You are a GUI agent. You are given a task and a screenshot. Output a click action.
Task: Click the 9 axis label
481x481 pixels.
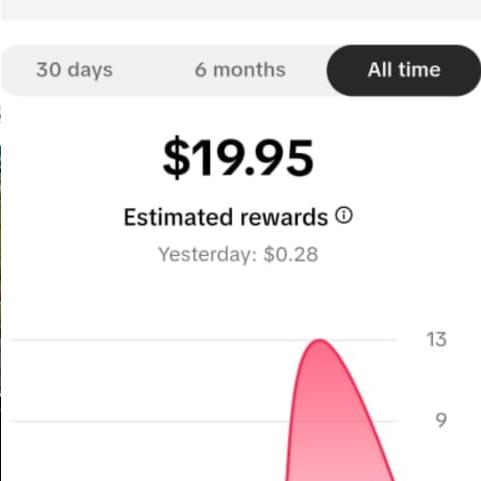coord(441,420)
